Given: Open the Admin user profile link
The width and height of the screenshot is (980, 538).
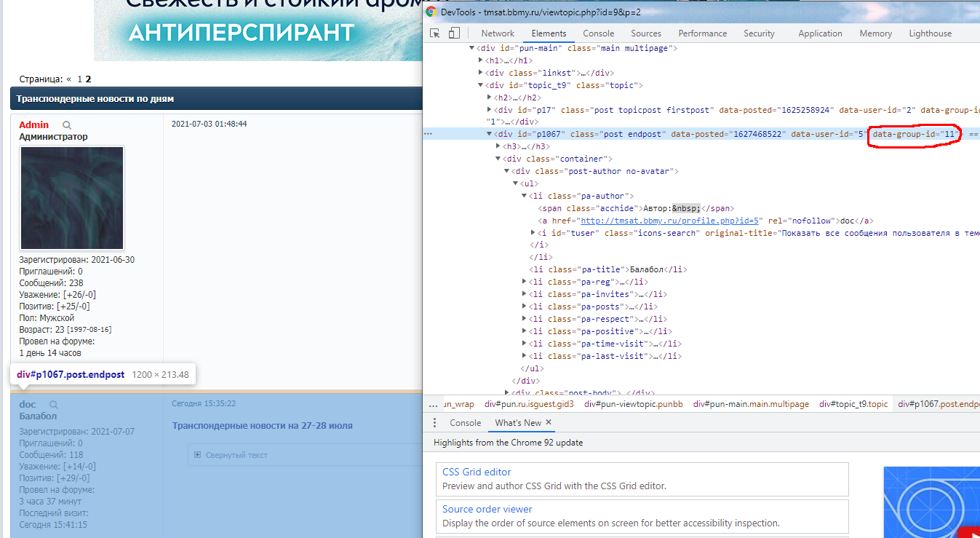Looking at the screenshot, I should tap(34, 125).
